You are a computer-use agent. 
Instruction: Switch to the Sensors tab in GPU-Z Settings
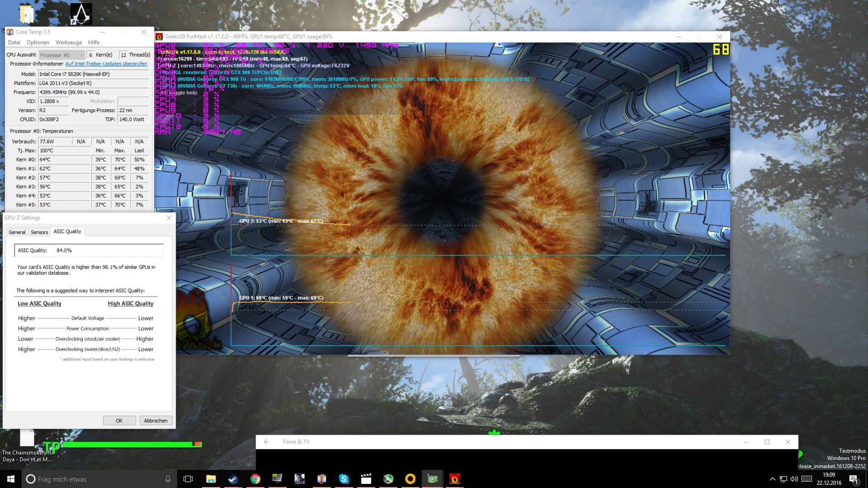pyautogui.click(x=39, y=232)
